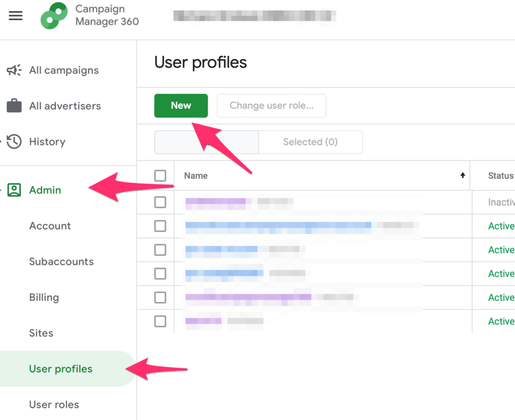
Task: Click the Status column header
Action: pos(500,175)
